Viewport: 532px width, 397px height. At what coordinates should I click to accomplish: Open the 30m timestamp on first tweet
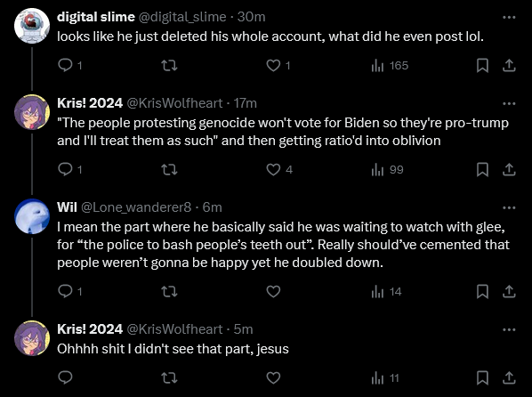point(251,17)
